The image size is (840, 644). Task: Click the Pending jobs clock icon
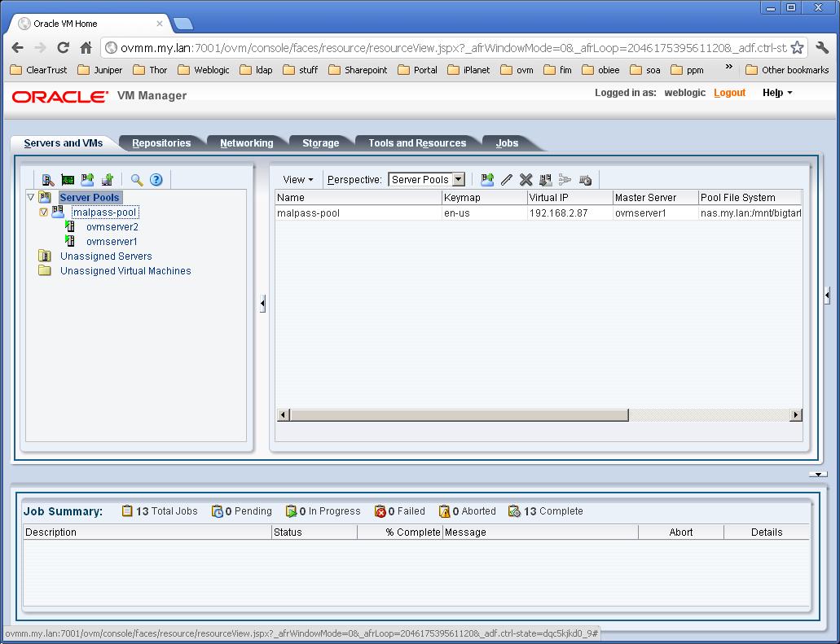point(217,511)
